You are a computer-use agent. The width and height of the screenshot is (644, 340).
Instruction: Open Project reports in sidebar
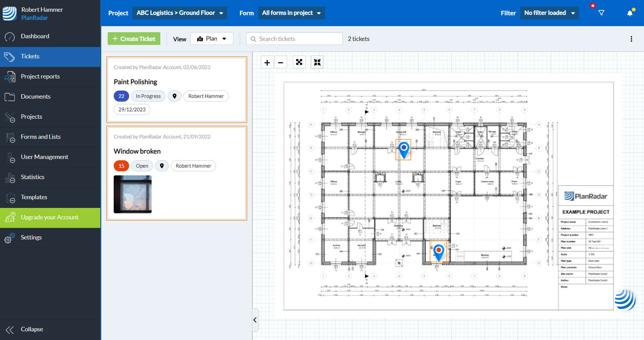click(40, 76)
